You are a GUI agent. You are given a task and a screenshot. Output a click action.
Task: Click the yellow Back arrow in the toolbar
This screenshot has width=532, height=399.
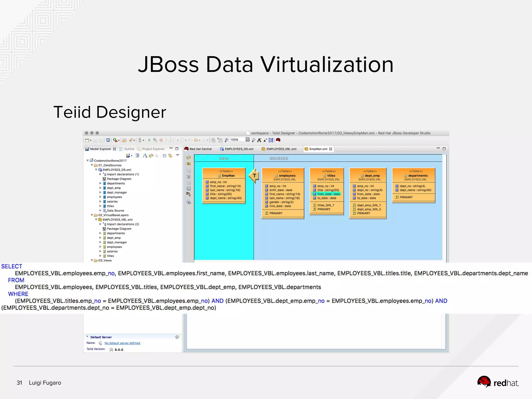tap(196, 140)
